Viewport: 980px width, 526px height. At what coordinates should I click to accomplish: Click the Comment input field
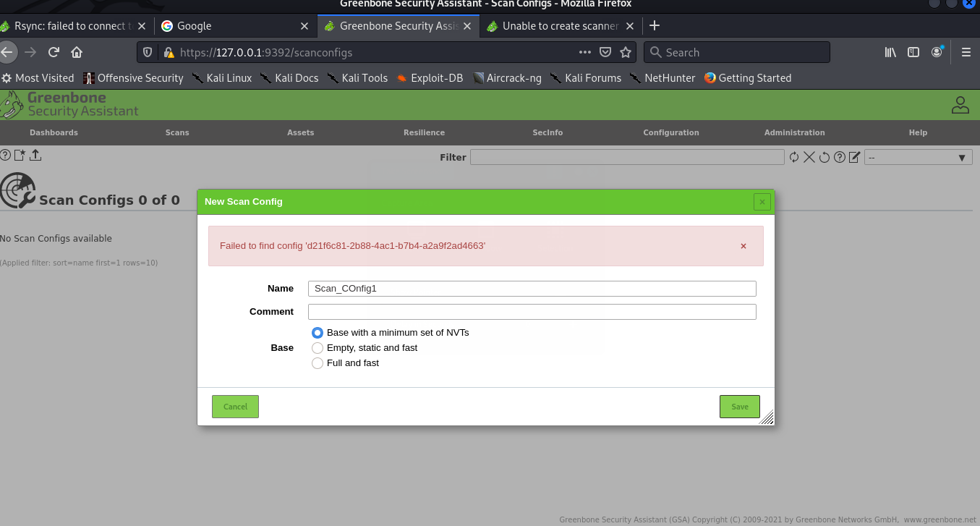click(532, 312)
